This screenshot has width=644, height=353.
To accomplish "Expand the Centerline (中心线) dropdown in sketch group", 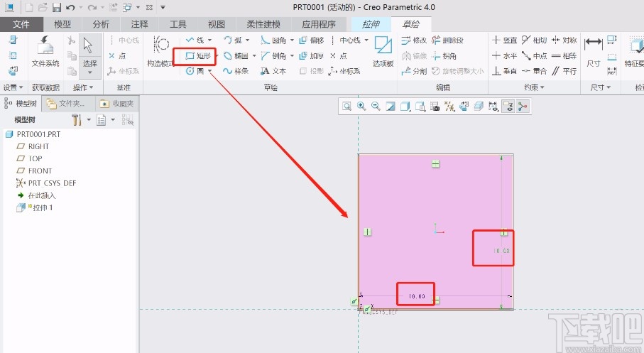I will click(x=366, y=40).
